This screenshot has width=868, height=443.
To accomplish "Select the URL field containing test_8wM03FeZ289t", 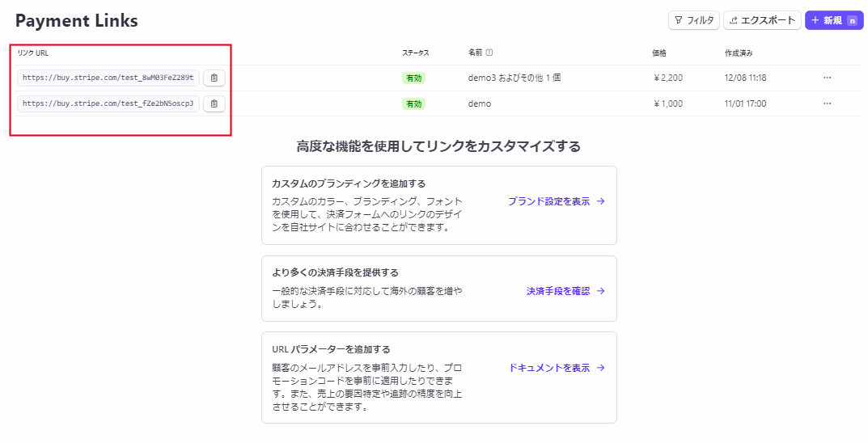I will click(108, 78).
